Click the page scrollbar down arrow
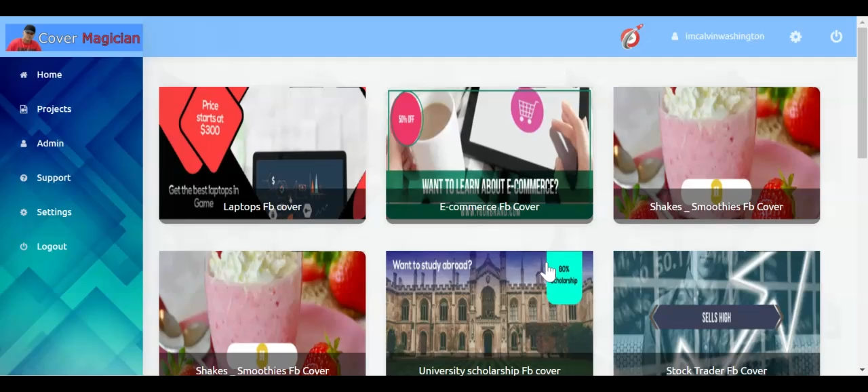 click(x=863, y=370)
